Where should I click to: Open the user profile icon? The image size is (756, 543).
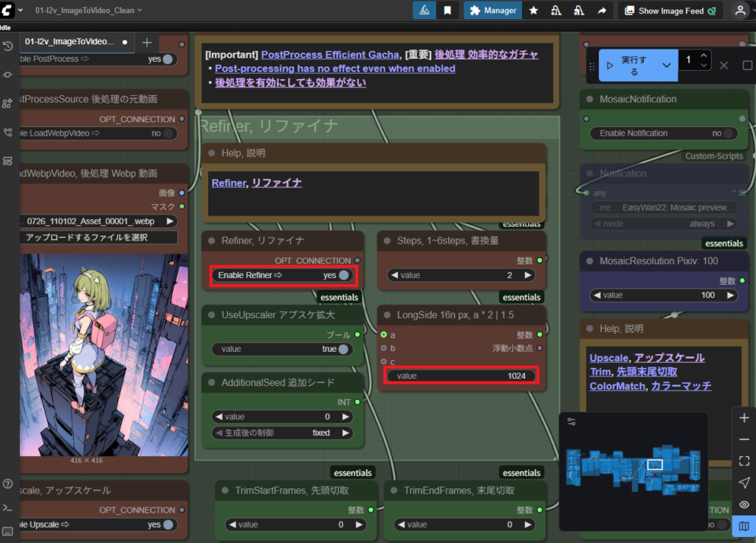(740, 10)
